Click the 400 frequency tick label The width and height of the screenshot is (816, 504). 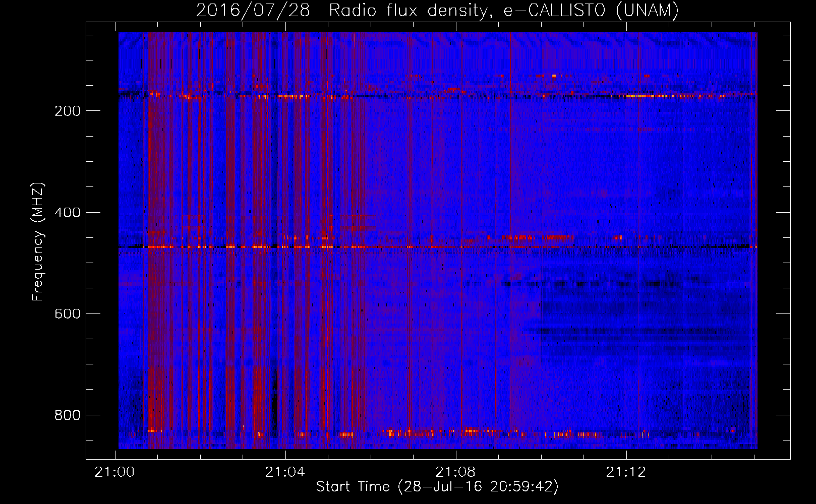coord(67,212)
